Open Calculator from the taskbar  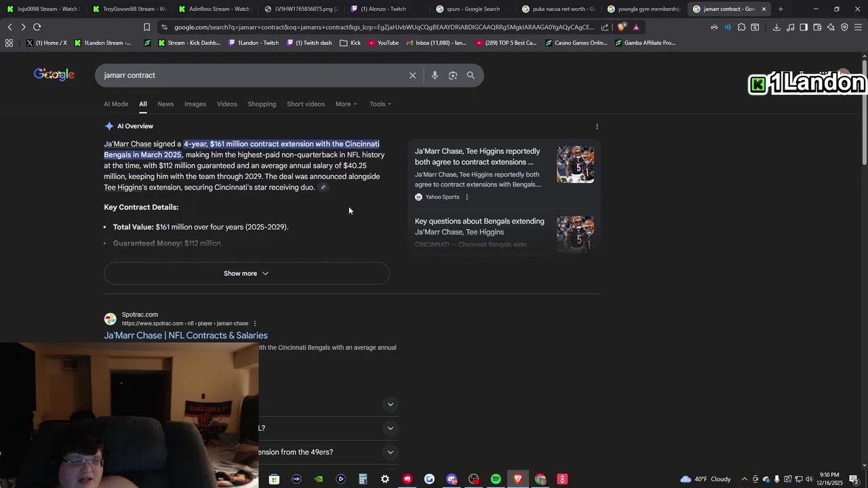[x=363, y=479]
